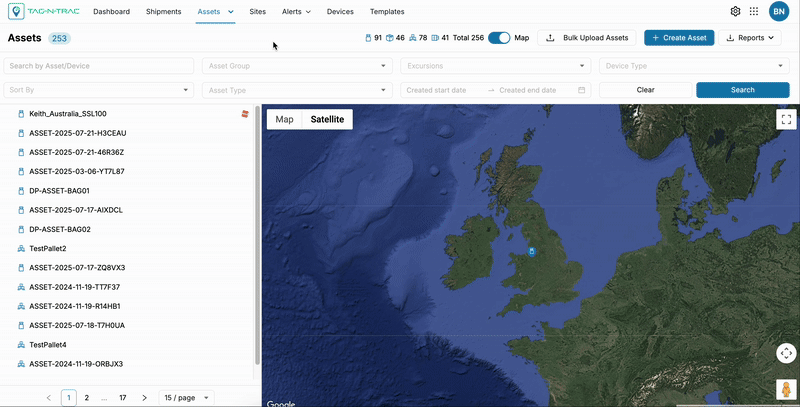This screenshot has height=407, width=800.
Task: Open the Excursions dropdown
Action: 495,66
